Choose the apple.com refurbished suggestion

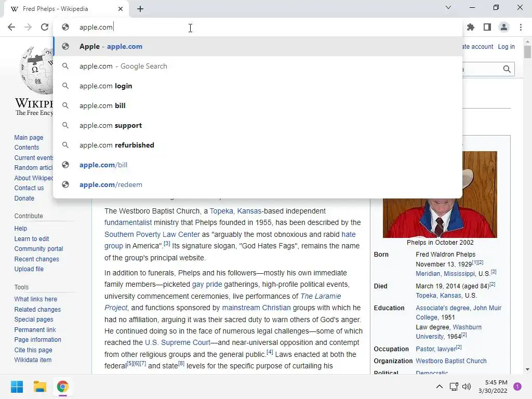pos(258,145)
